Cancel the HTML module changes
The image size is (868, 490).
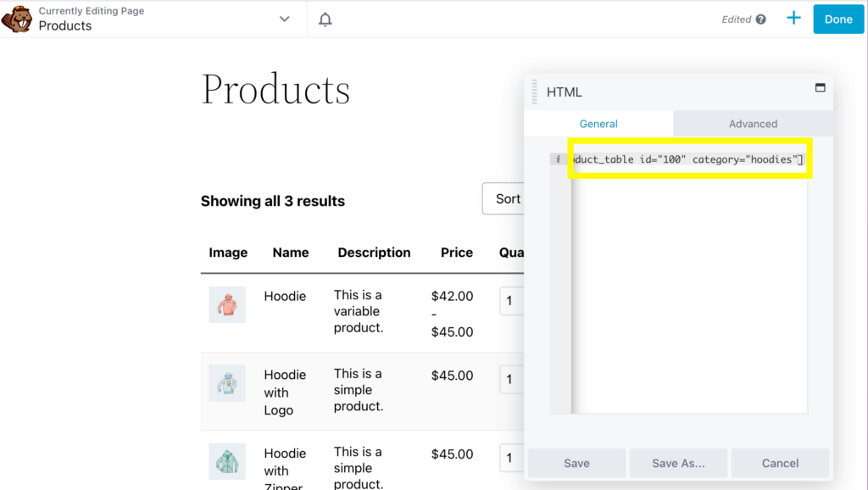click(x=780, y=463)
